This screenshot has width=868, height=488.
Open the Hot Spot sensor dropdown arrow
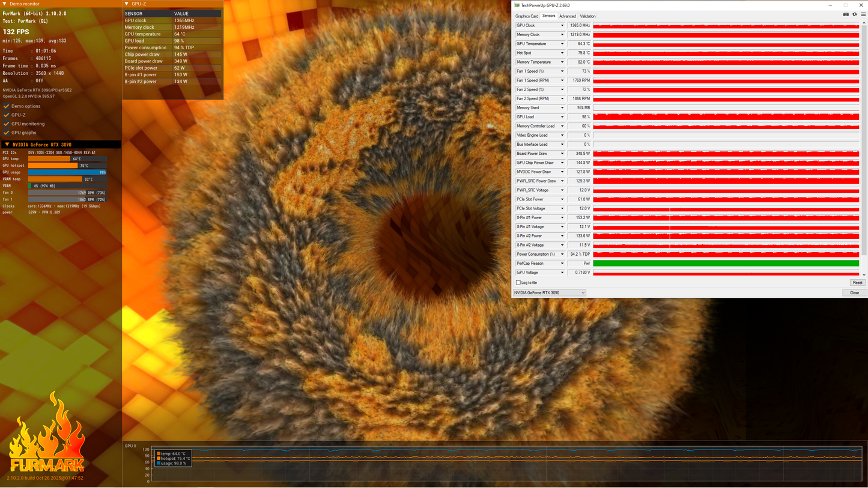[x=562, y=53]
